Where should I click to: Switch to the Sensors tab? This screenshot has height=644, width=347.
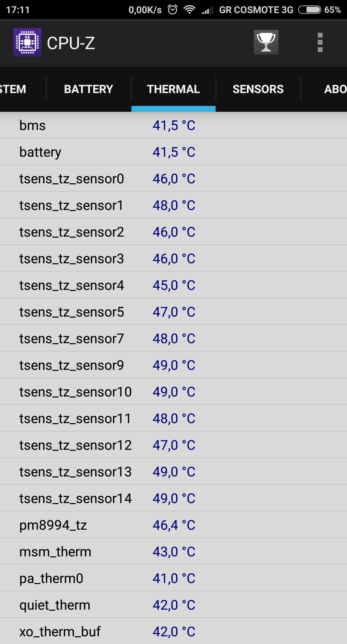point(258,89)
